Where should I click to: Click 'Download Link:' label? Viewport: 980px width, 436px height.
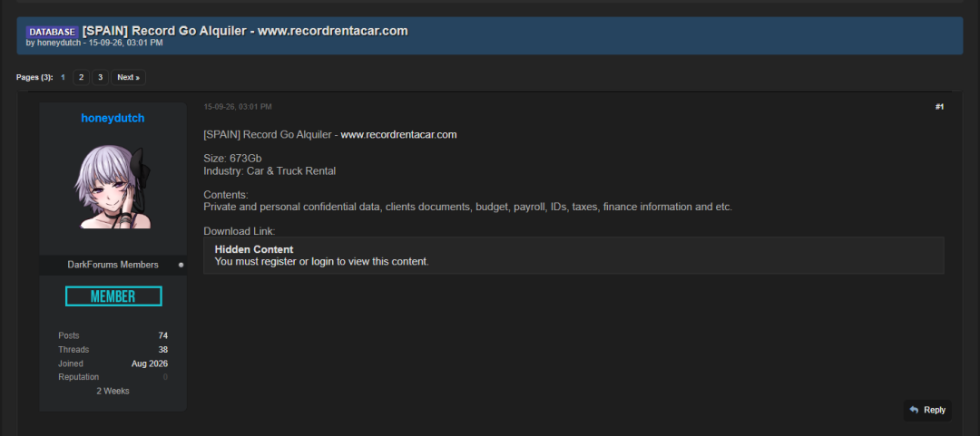(240, 230)
